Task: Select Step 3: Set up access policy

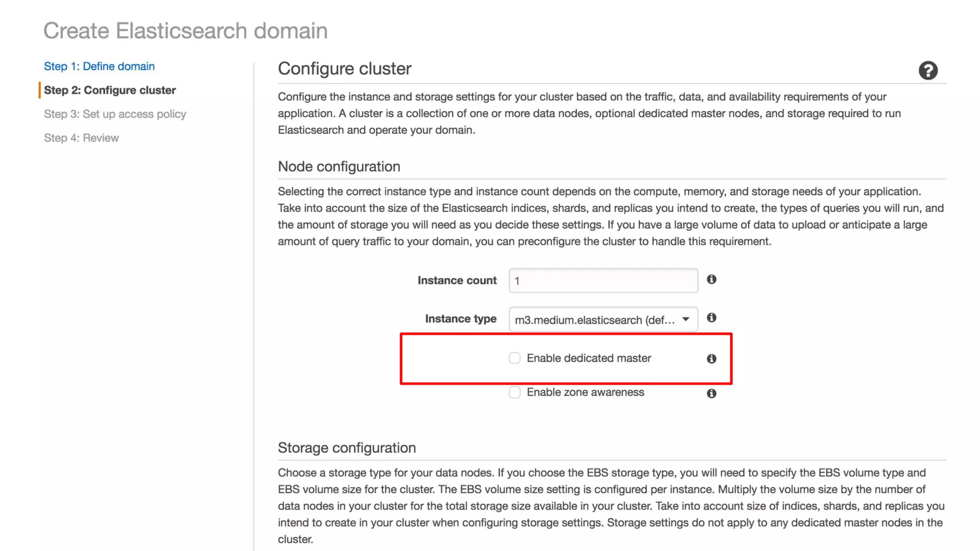Action: (115, 114)
